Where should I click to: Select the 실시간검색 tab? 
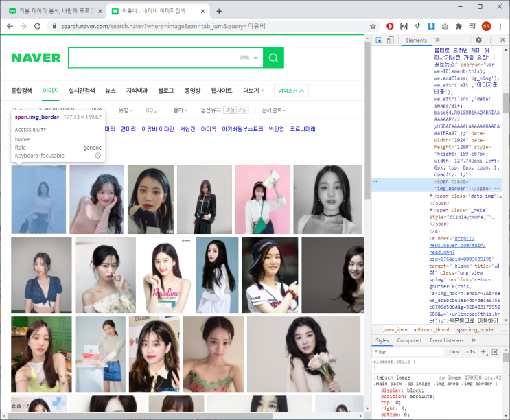[82, 91]
